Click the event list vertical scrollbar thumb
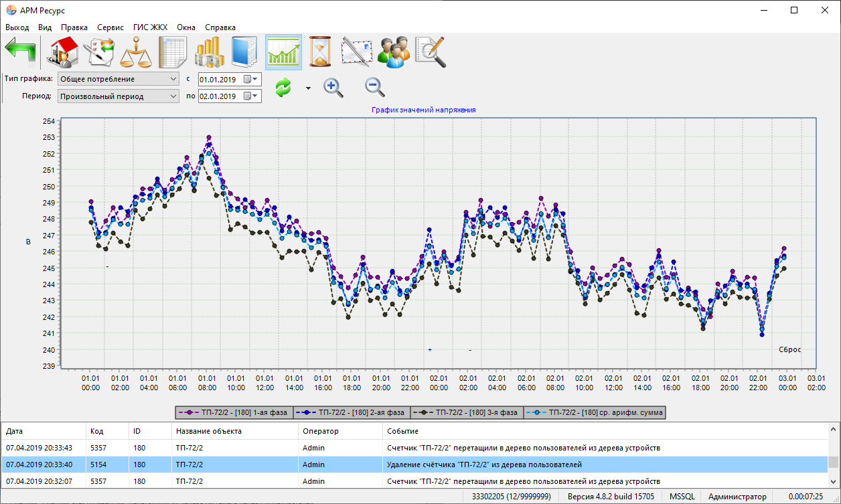This screenshot has width=841, height=504. coord(833,463)
